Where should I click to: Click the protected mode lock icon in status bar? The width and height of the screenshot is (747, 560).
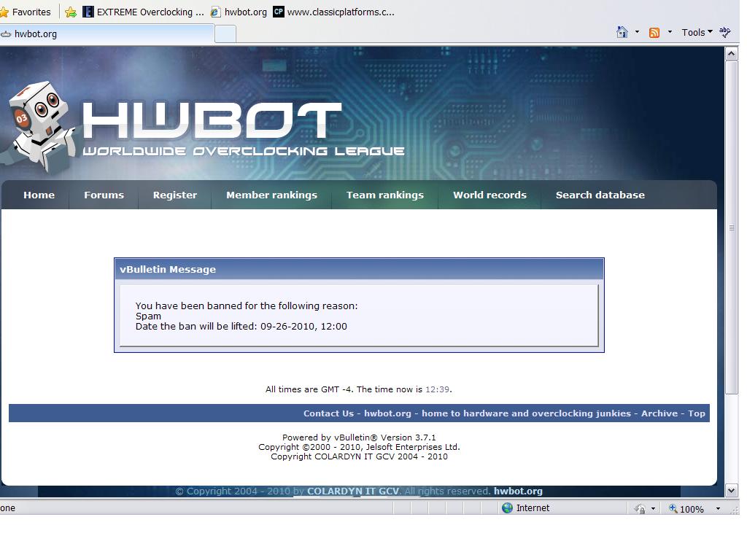tap(640, 508)
